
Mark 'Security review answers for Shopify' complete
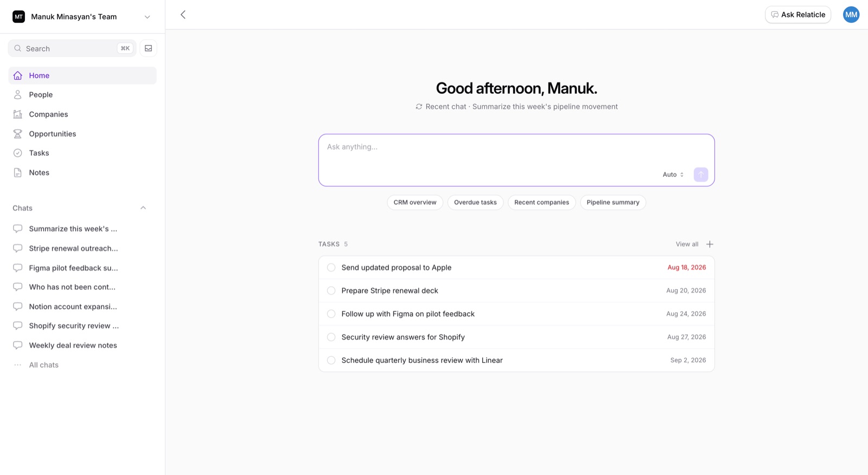pyautogui.click(x=331, y=337)
